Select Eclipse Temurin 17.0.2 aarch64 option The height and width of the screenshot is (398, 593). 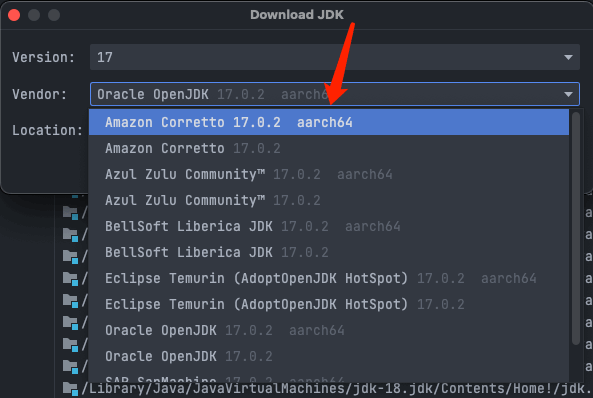(329, 278)
